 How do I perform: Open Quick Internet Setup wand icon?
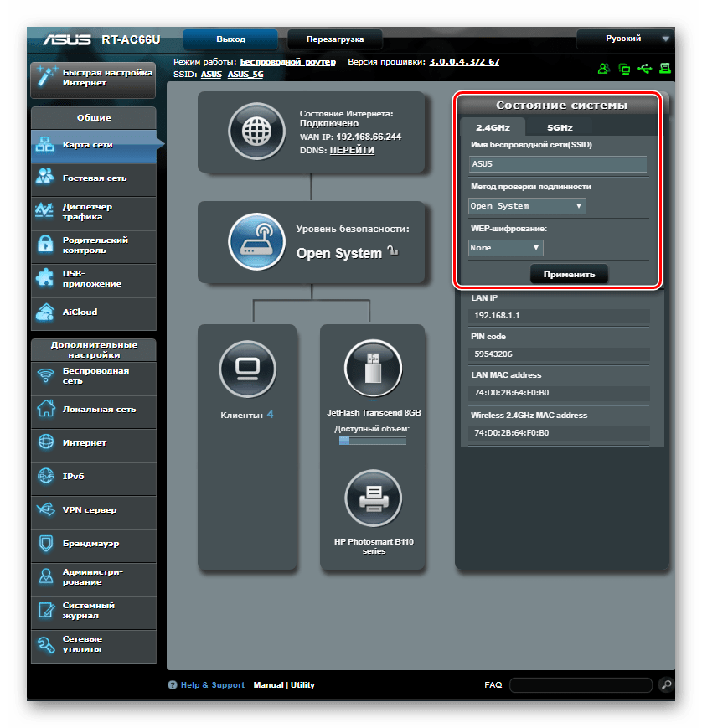tap(45, 78)
